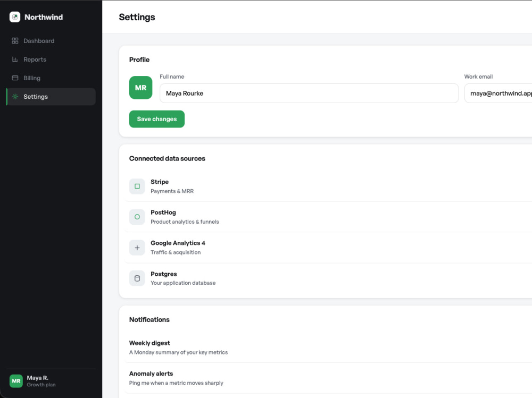
Task: Click the PostHog circle icon
Action: [137, 217]
